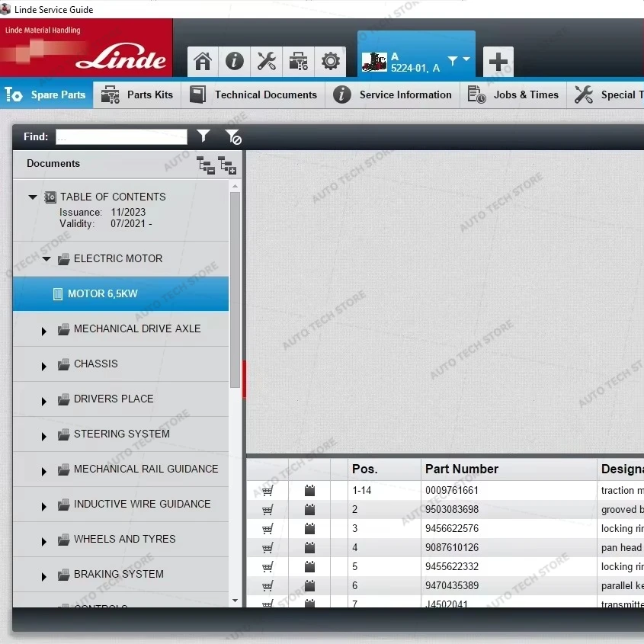This screenshot has width=644, height=644.
Task: Add part 0009761661 to cart
Action: 268,490
